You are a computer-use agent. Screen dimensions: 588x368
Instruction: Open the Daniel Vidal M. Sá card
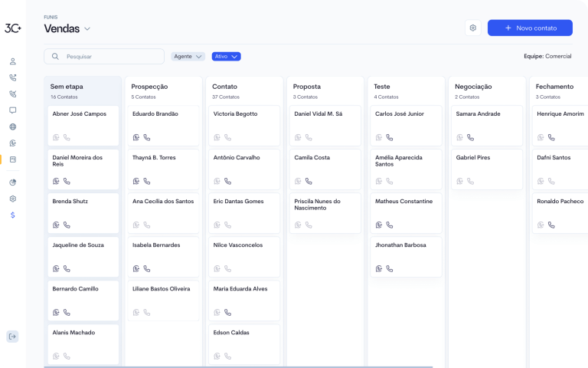(x=325, y=126)
